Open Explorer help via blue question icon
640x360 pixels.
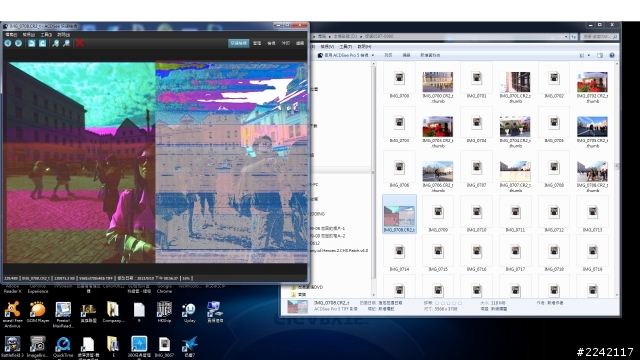coord(612,55)
